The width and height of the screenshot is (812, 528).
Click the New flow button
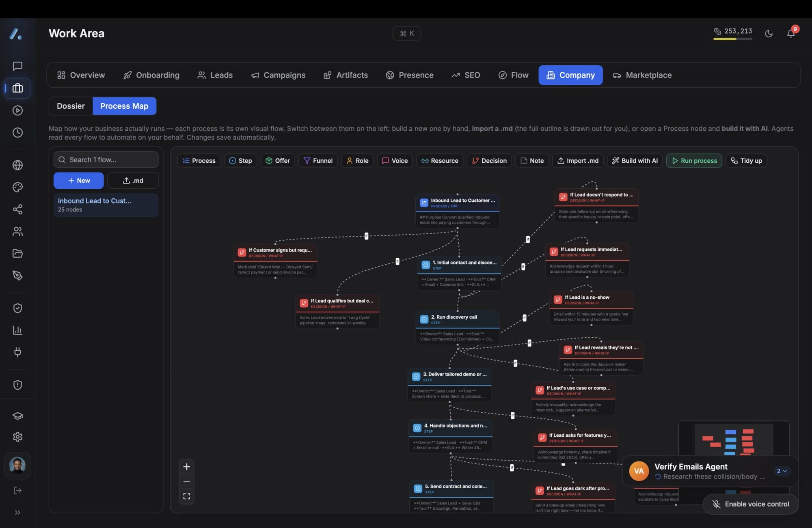[79, 181]
